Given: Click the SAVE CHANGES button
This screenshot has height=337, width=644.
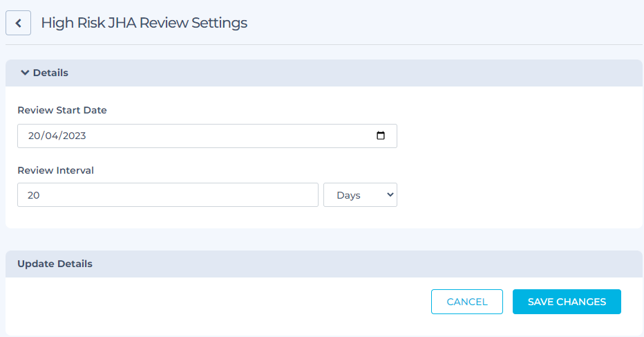Looking at the screenshot, I should click(567, 302).
